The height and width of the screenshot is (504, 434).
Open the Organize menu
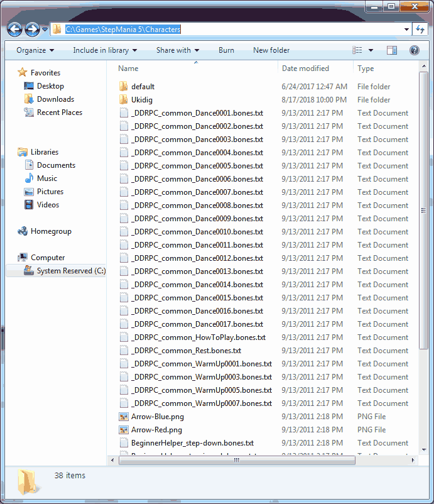click(x=35, y=50)
